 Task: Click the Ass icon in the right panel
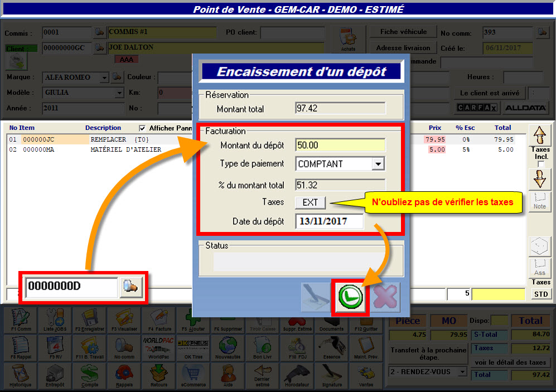(x=540, y=268)
